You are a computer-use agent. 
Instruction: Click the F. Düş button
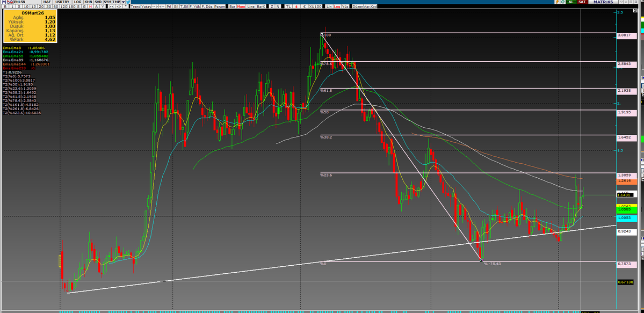click(x=207, y=6)
